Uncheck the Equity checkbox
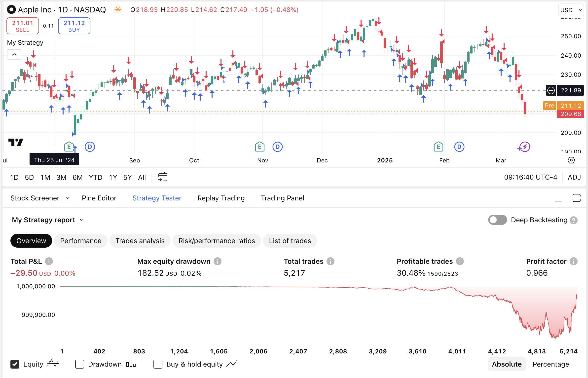Image resolution: width=588 pixels, height=378 pixels. (15, 364)
